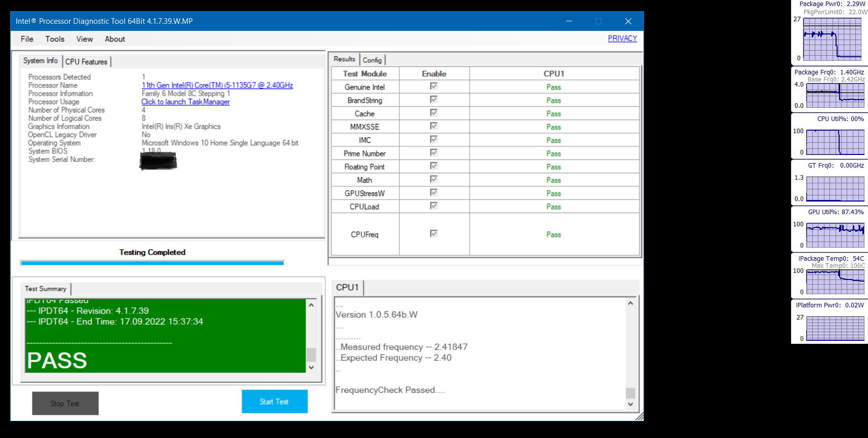
Task: Click the Prime Number test module name
Action: 365,153
